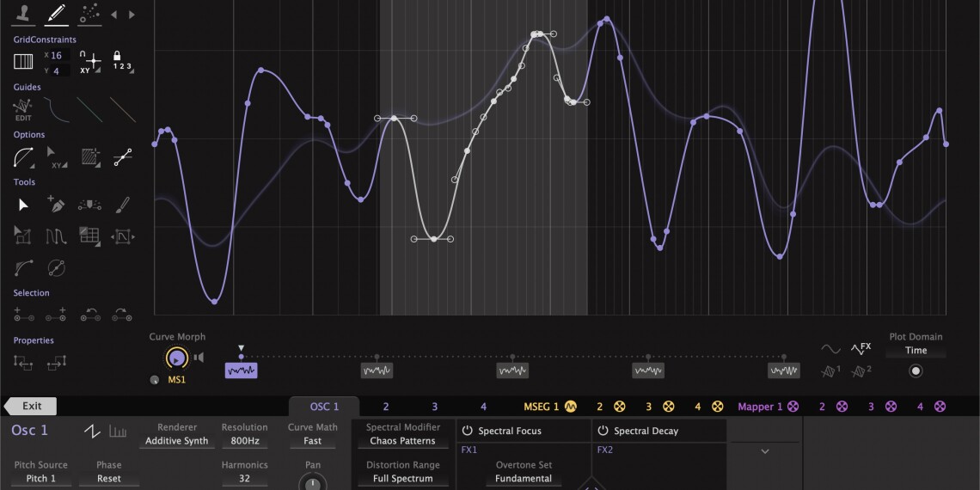The image size is (980, 490).
Task: Switch to the OSC 1 tab
Action: tap(324, 407)
